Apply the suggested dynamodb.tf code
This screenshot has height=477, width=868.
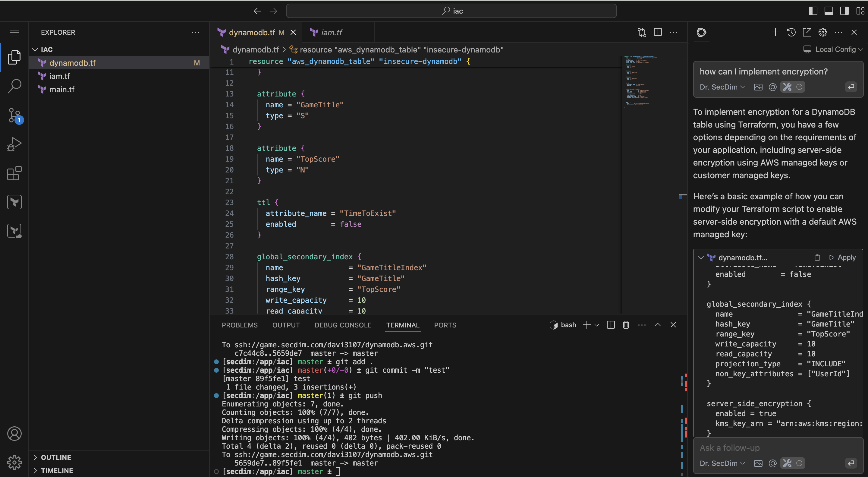pos(842,257)
